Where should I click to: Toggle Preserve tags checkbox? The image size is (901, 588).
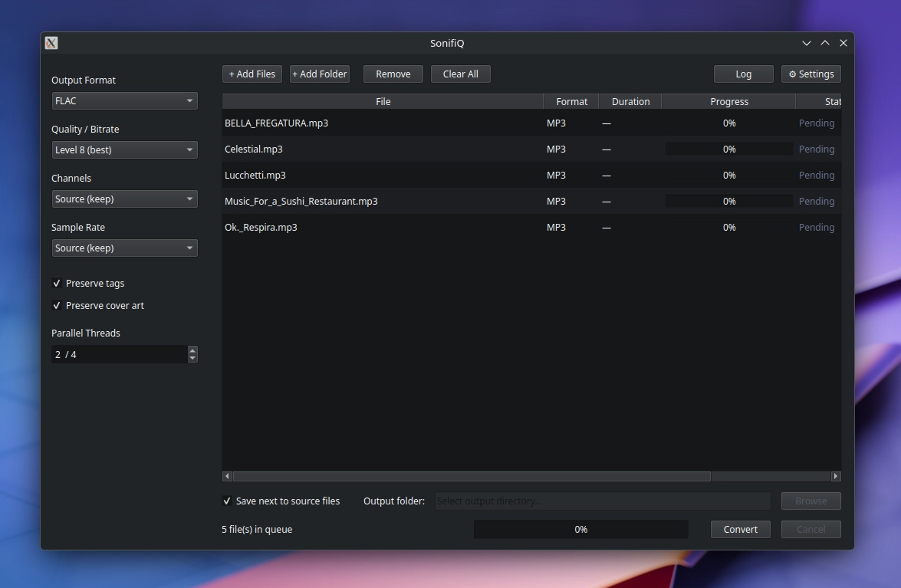click(56, 283)
